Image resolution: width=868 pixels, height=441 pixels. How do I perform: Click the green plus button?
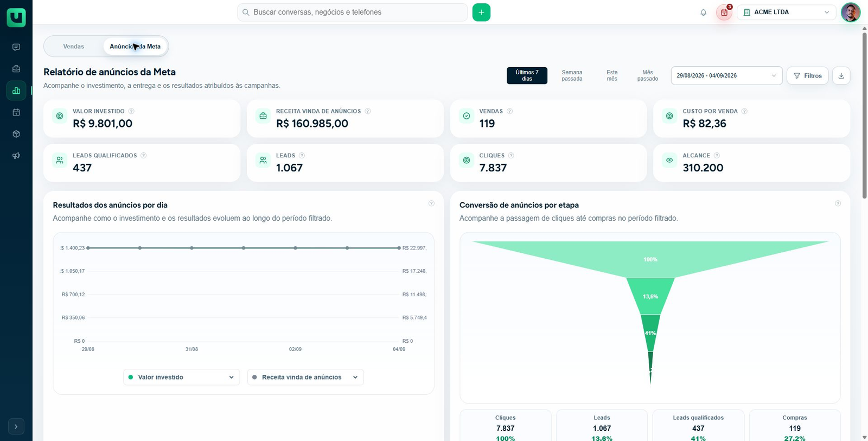[481, 12]
